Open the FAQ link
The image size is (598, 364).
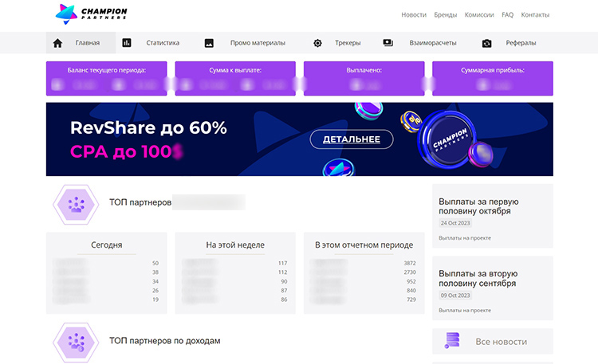(x=508, y=14)
